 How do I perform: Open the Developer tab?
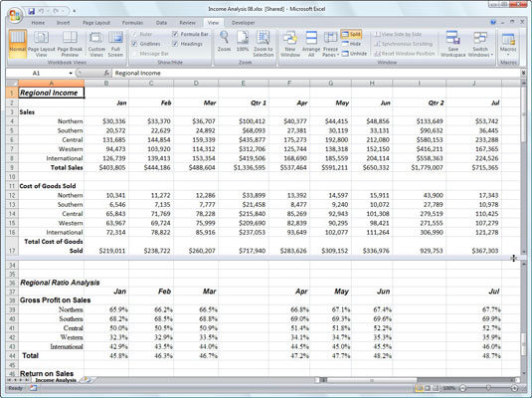(x=244, y=23)
